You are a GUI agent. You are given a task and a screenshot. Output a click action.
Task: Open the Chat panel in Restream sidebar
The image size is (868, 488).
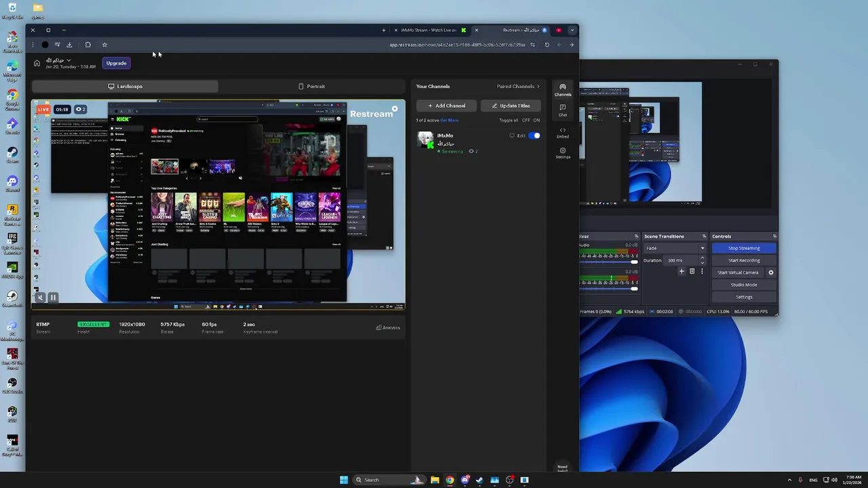point(563,110)
